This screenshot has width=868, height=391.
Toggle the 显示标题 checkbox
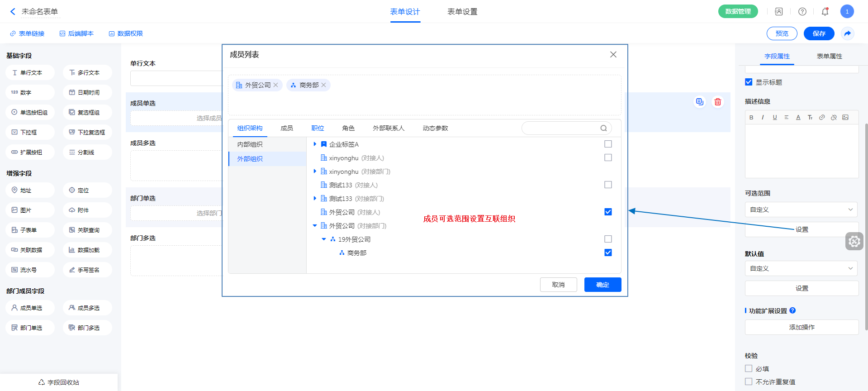point(749,82)
